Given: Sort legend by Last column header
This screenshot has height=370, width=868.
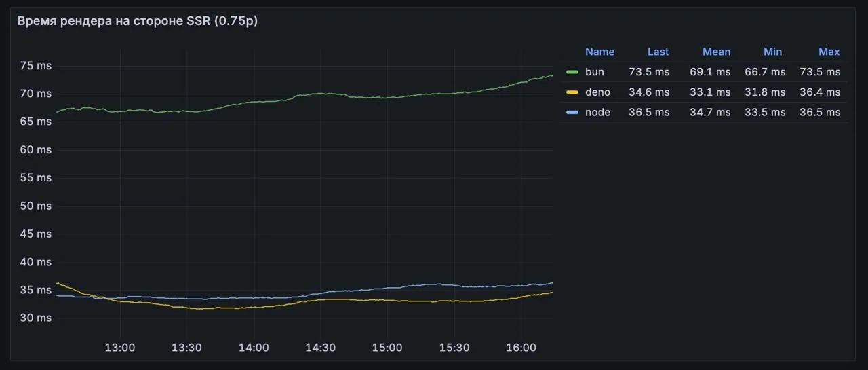Looking at the screenshot, I should pyautogui.click(x=657, y=52).
